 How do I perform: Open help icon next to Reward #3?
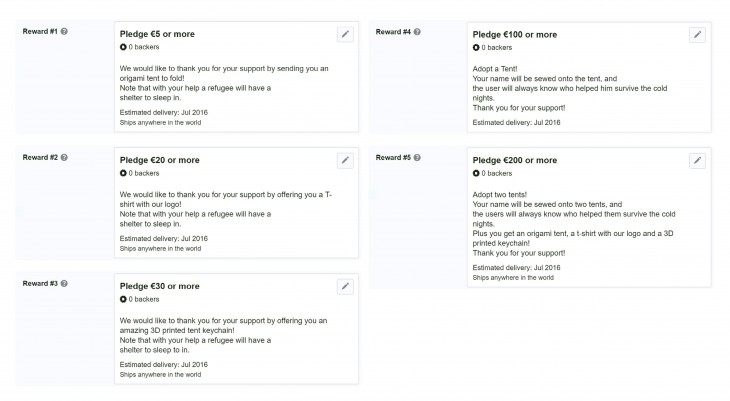point(64,284)
